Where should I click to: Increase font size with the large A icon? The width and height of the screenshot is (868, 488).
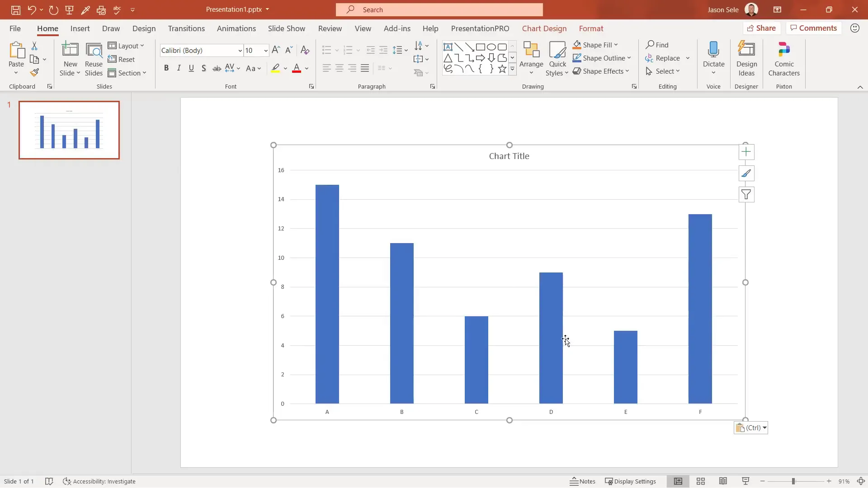pyautogui.click(x=276, y=50)
